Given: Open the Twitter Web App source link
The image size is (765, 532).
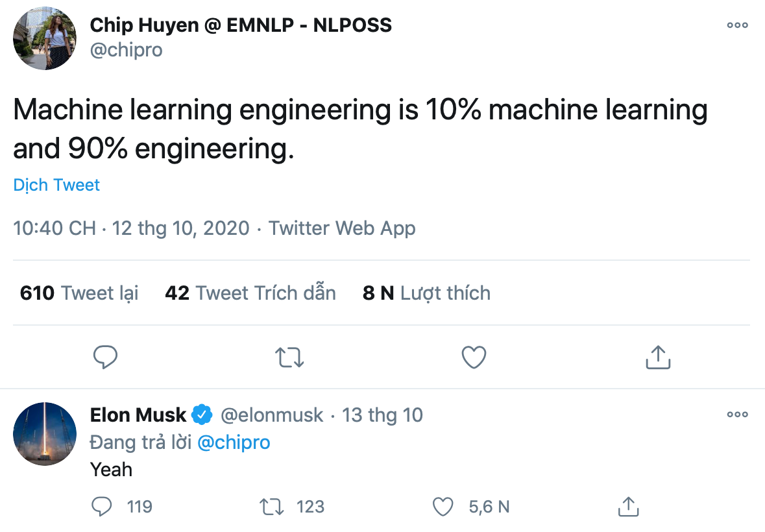Looking at the screenshot, I should [x=342, y=228].
